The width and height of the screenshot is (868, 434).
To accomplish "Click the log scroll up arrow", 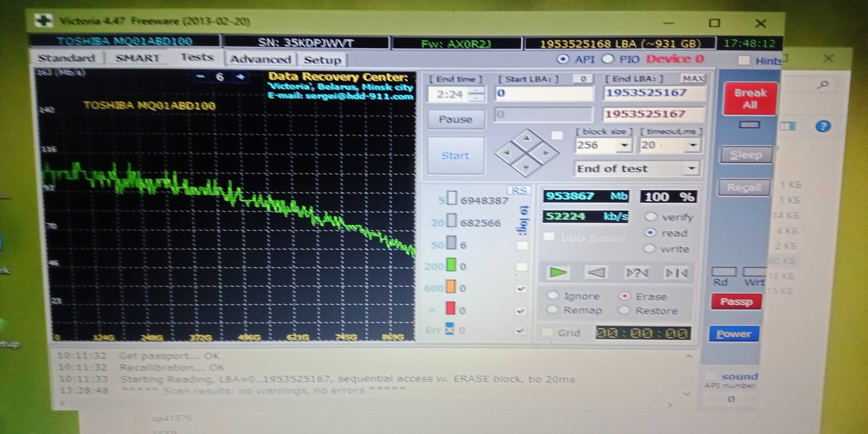I will click(x=689, y=356).
